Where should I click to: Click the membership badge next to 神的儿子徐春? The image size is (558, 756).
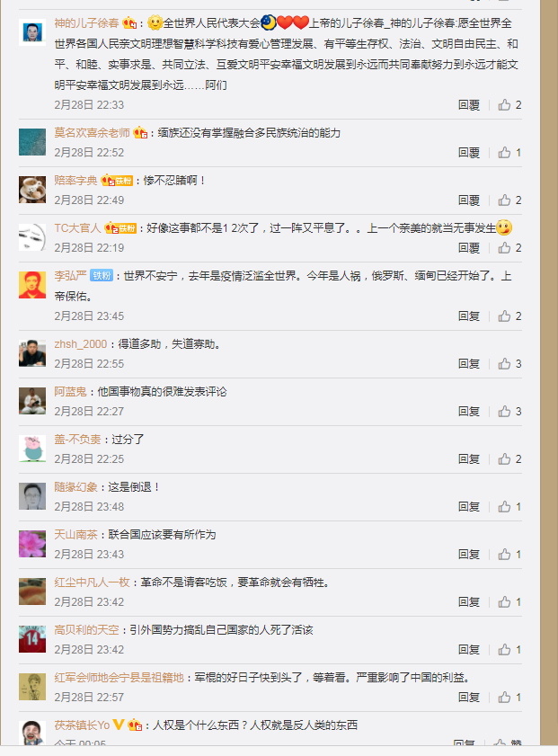click(129, 22)
